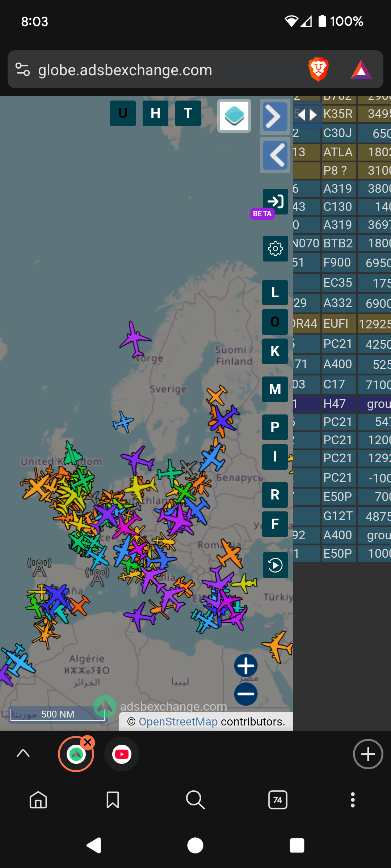Switch to the YouTube tab
This screenshot has width=391, height=868.
(x=122, y=754)
